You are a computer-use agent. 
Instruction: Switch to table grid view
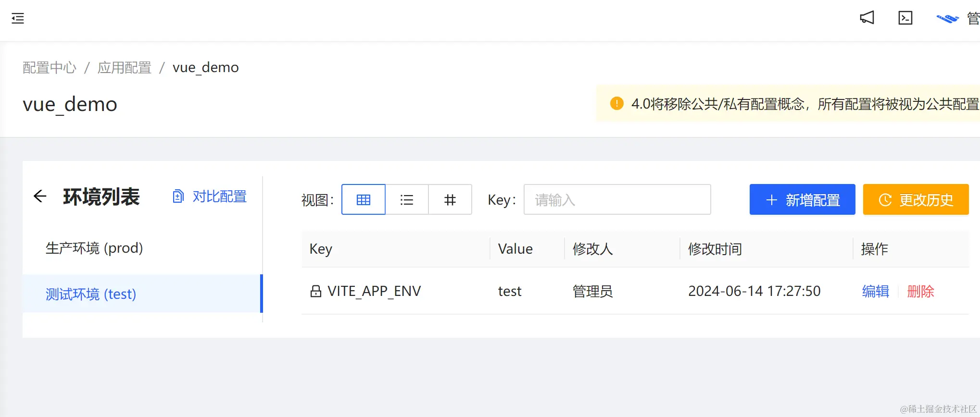coord(364,199)
